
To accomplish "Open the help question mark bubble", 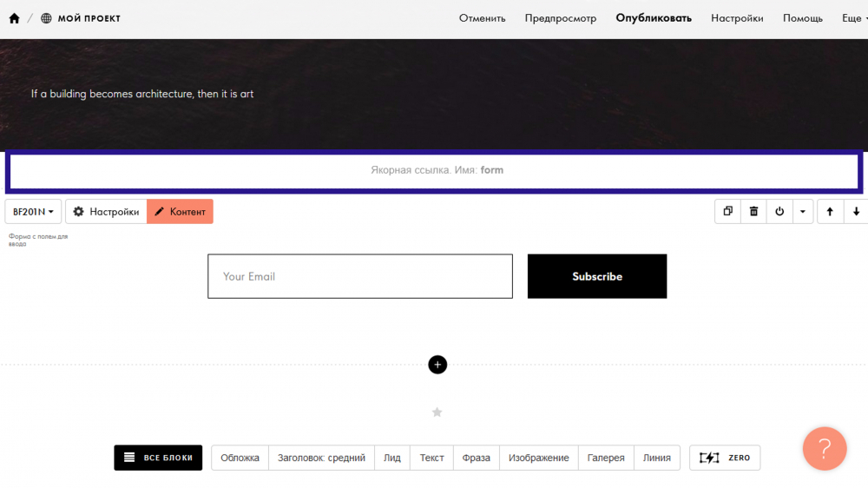I will (x=824, y=449).
